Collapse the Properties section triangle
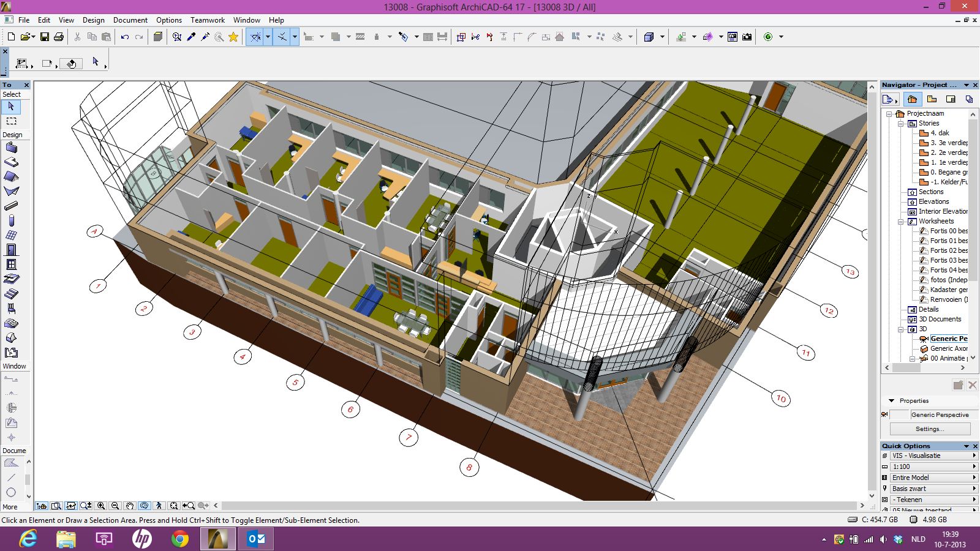This screenshot has height=551, width=980. 892,400
